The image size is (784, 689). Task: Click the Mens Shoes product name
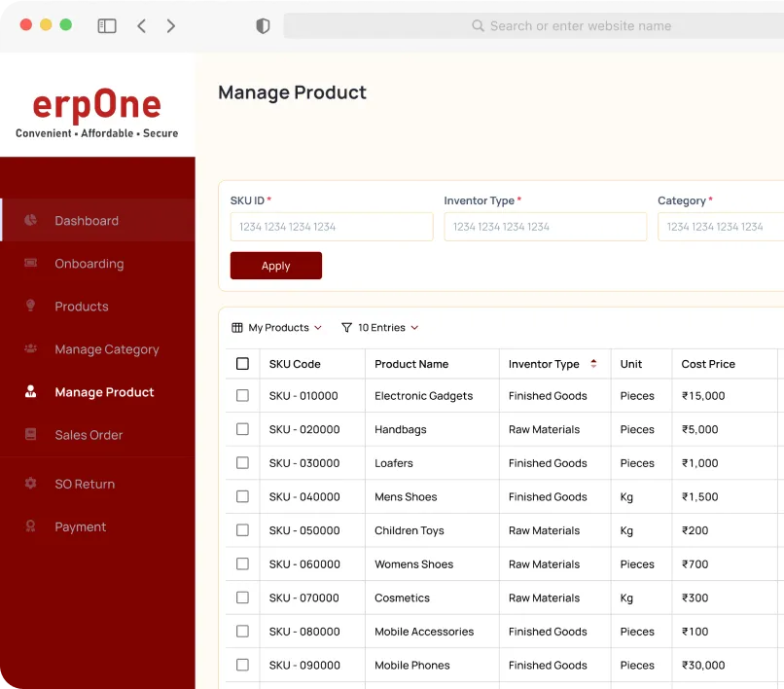[x=406, y=497]
